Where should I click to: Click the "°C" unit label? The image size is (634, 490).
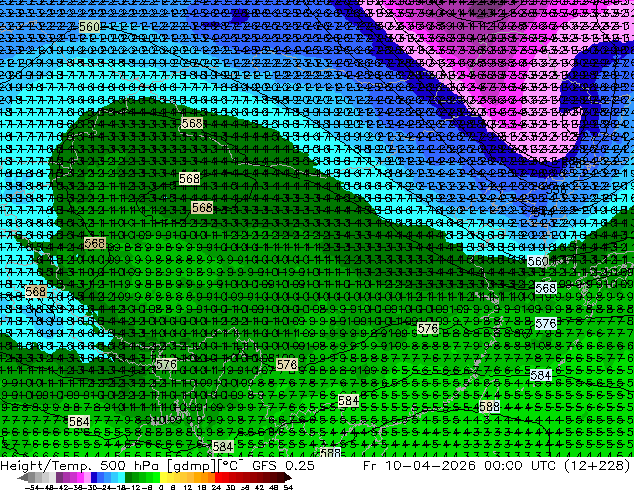tap(232, 465)
